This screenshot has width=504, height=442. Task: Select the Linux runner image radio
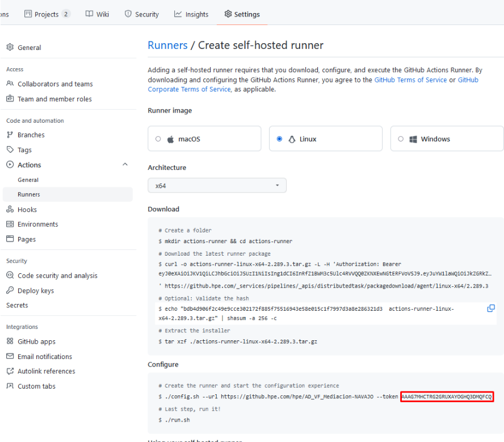pos(280,139)
